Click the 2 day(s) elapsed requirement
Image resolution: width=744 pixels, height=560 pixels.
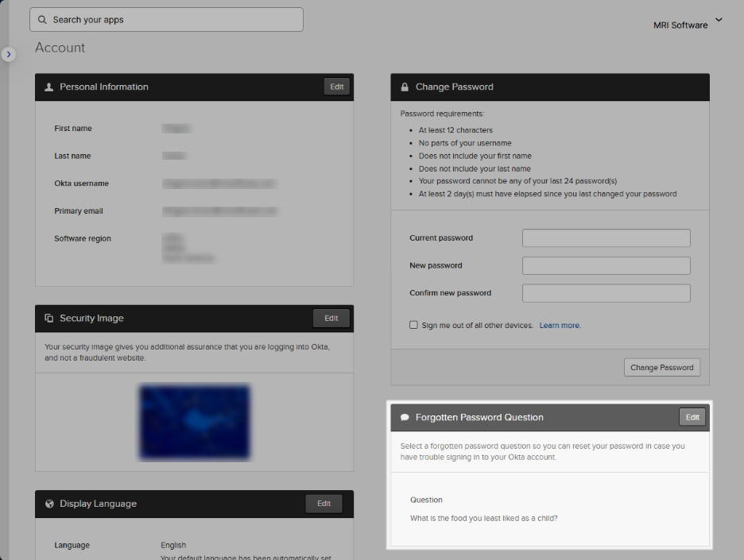548,194
